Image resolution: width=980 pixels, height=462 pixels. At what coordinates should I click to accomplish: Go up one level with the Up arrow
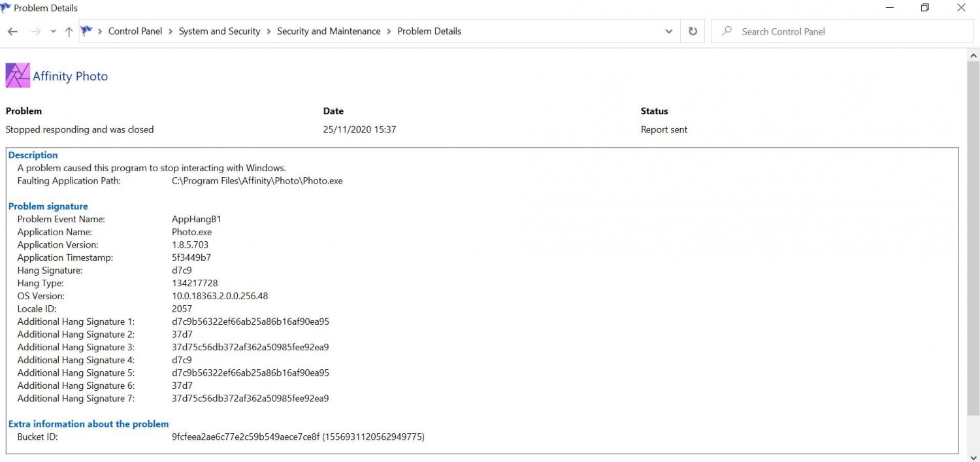[69, 31]
